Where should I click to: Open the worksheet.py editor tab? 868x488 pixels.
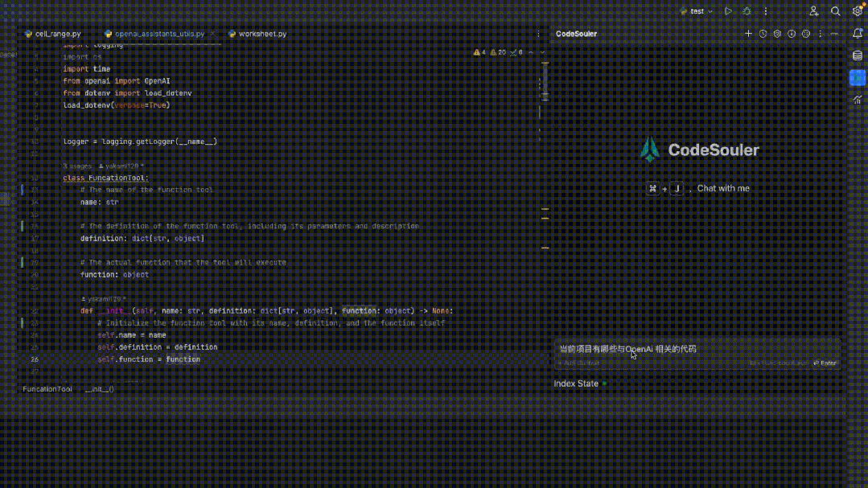(x=258, y=34)
